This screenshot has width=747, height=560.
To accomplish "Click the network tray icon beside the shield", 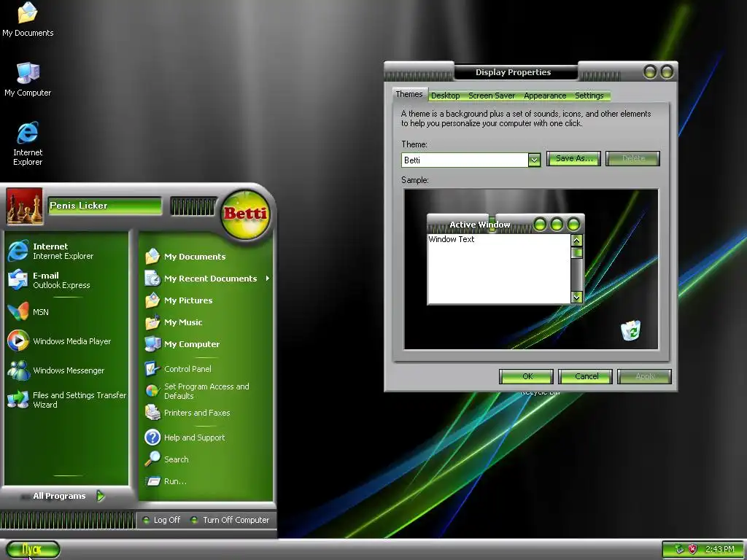I will [x=679, y=549].
